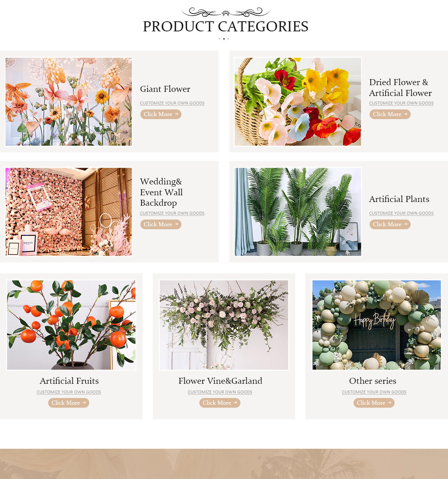
Task: Open Customize Your Own Goods under Giant Flower
Action: [x=172, y=103]
